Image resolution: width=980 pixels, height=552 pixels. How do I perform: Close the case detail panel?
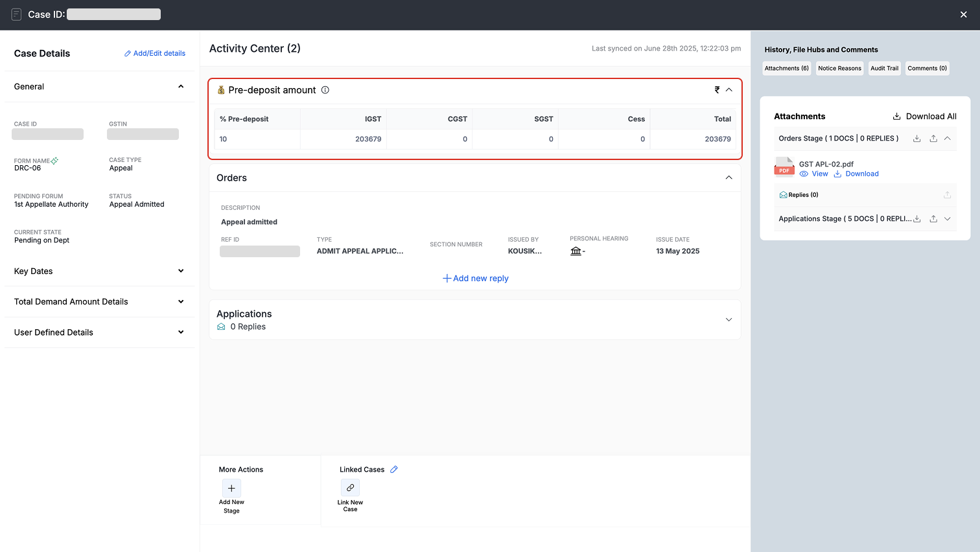(963, 14)
